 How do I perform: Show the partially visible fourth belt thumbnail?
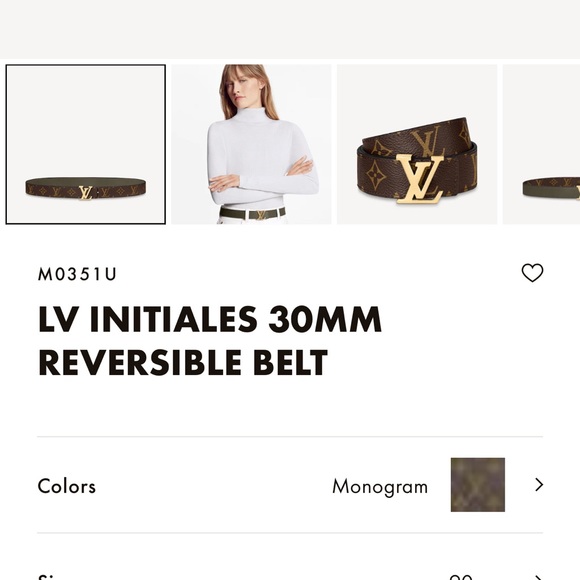pyautogui.click(x=541, y=144)
